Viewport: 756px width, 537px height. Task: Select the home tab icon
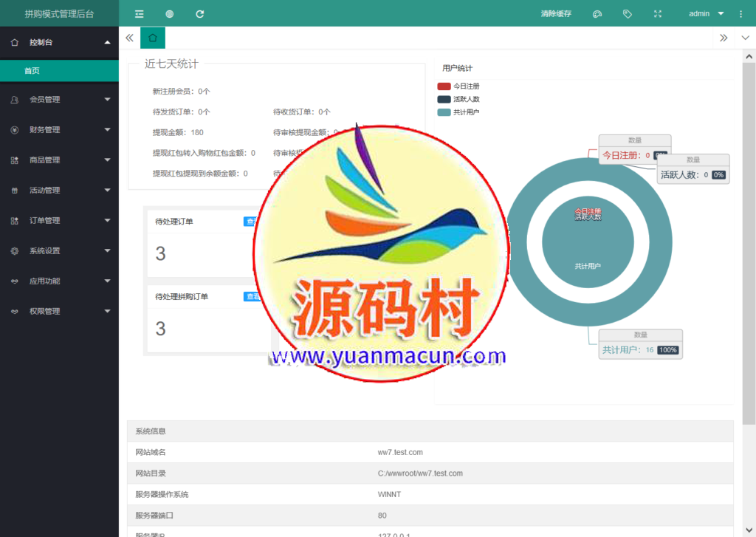(x=153, y=38)
